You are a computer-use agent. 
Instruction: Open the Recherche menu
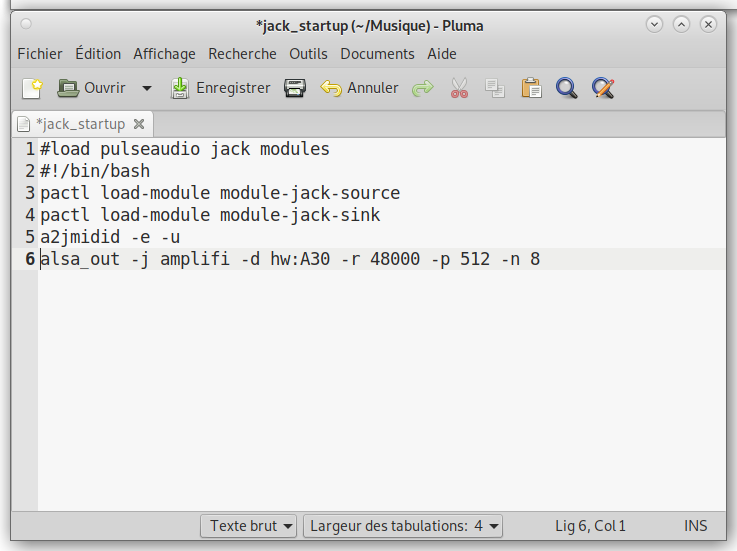pos(242,54)
